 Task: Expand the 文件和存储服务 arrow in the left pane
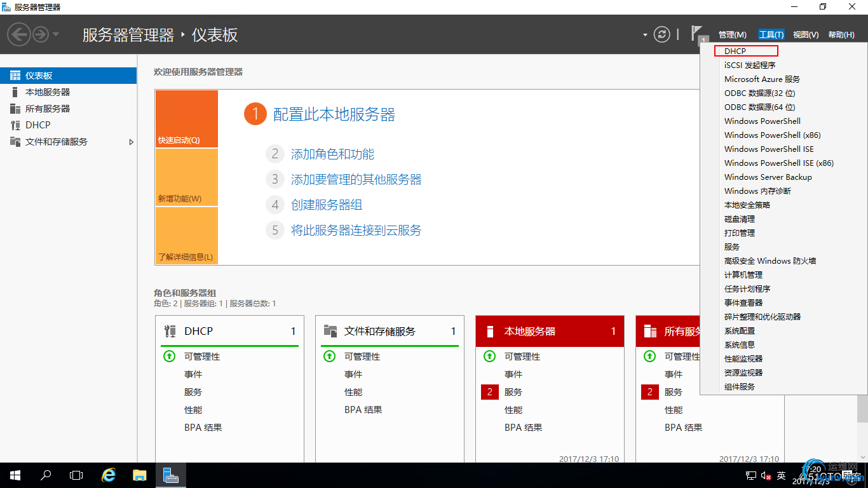tap(132, 142)
